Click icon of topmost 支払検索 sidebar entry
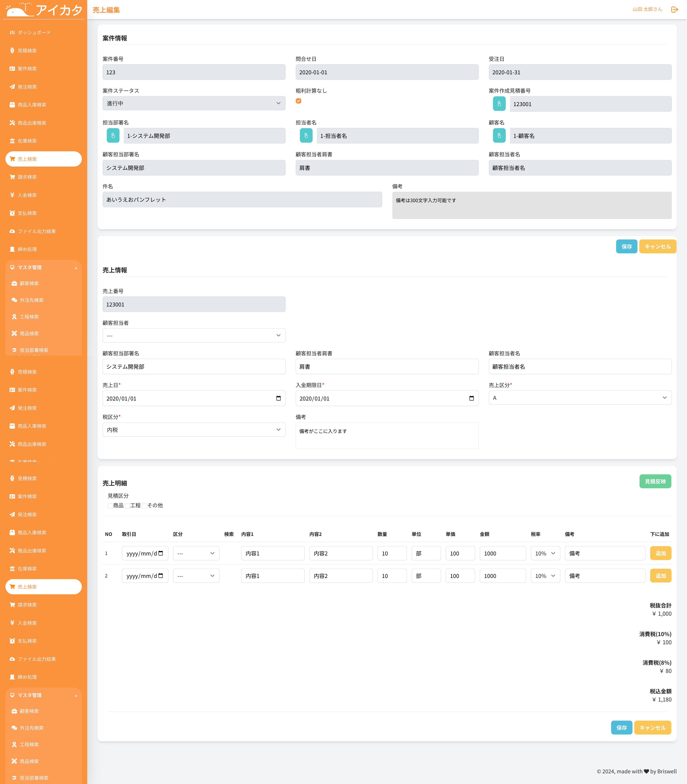Image resolution: width=687 pixels, height=784 pixels. click(x=12, y=213)
